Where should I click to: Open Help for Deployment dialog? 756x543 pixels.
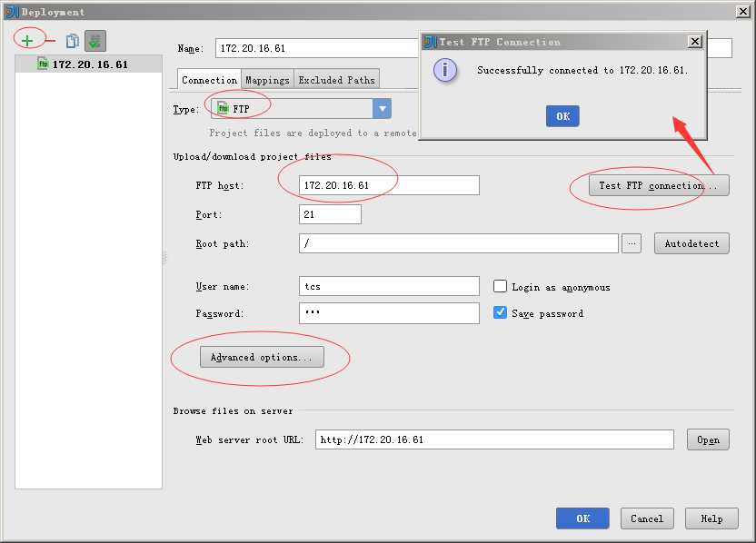pos(711,518)
